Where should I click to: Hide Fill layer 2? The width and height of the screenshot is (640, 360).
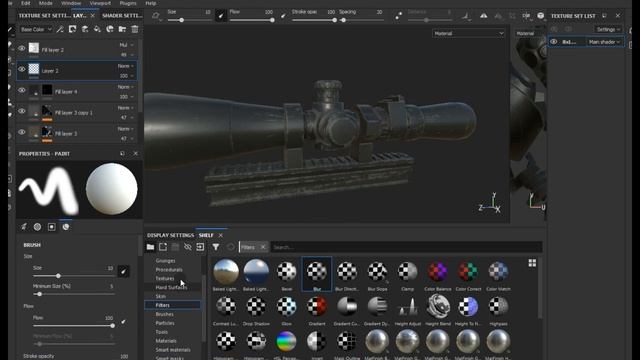(22, 48)
